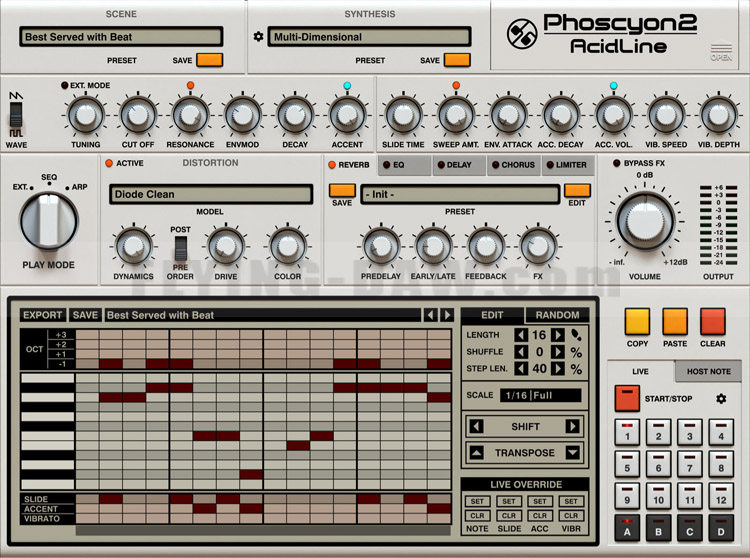
Task: Toggle the cyan LED above ACCENT knob
Action: pyautogui.click(x=347, y=85)
